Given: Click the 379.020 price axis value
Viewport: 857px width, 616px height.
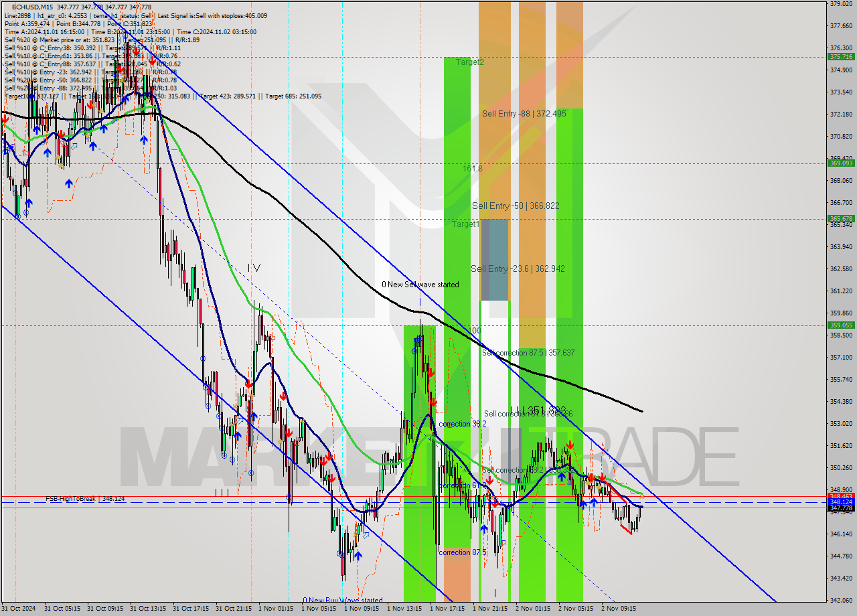Looking at the screenshot, I should tap(841, 4).
